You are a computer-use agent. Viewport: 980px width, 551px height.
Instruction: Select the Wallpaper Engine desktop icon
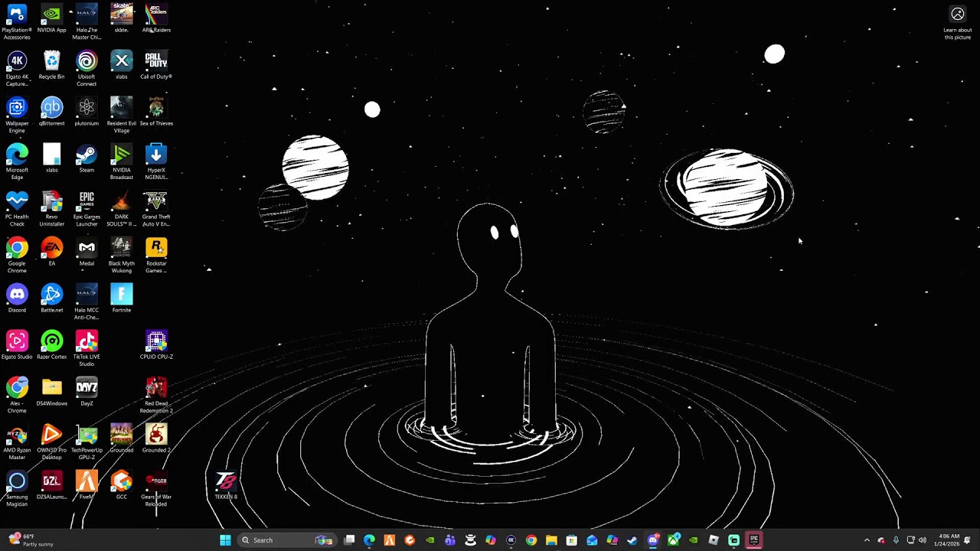click(17, 116)
